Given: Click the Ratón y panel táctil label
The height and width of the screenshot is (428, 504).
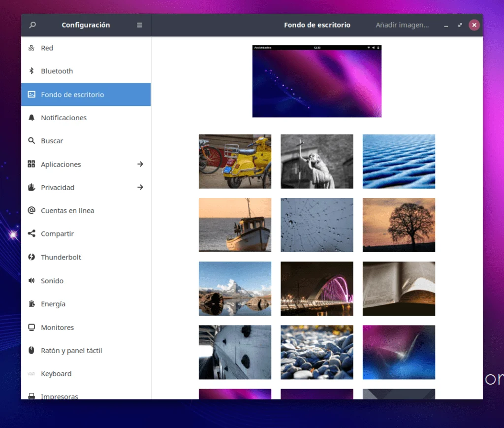Looking at the screenshot, I should (71, 351).
